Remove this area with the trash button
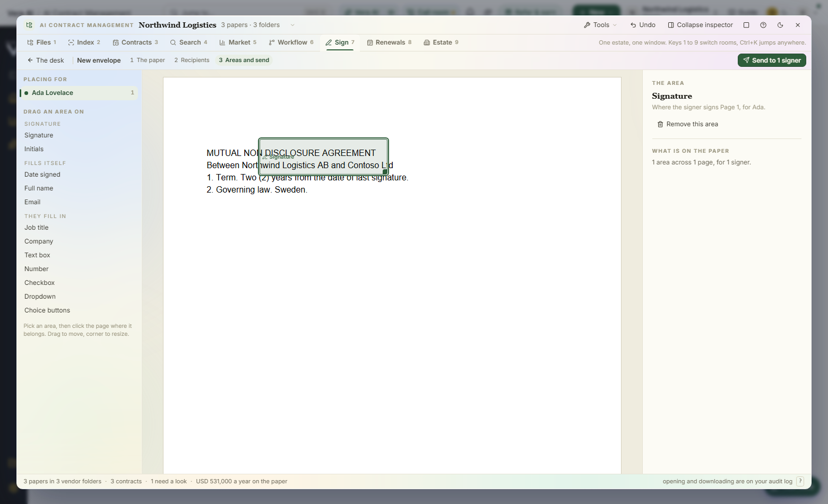The height and width of the screenshot is (504, 828). [688, 124]
